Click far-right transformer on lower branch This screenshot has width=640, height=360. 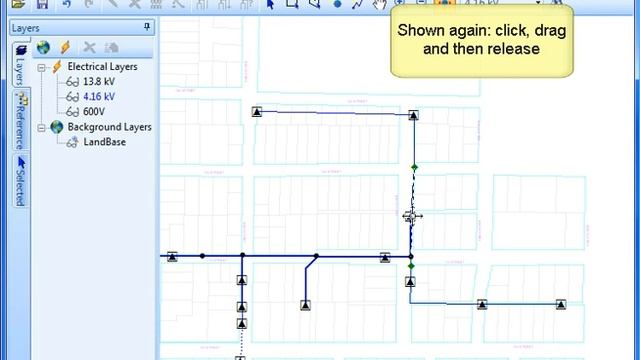[x=561, y=304]
